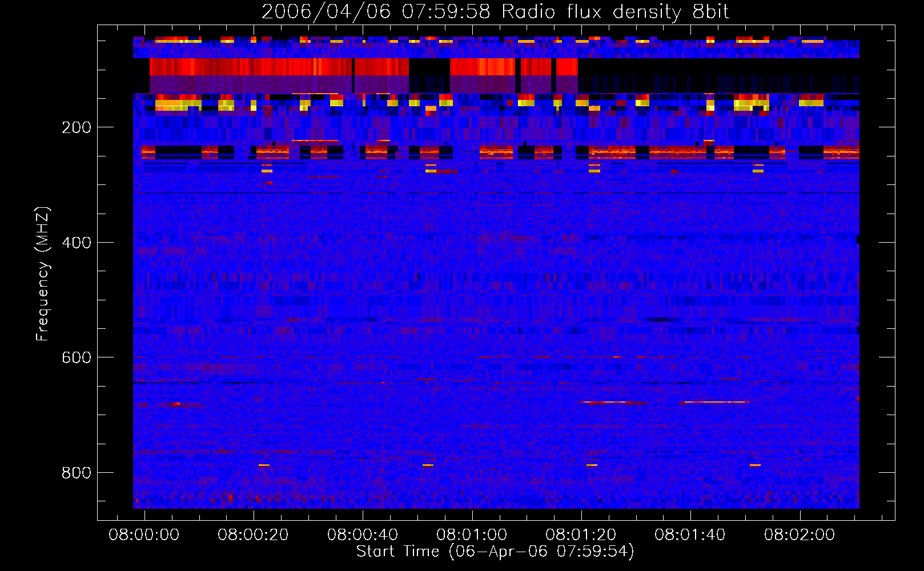Click the "Start Time (06-Apr-06 07:59:54)" label
Screen dimensions: 924x571
495,552
